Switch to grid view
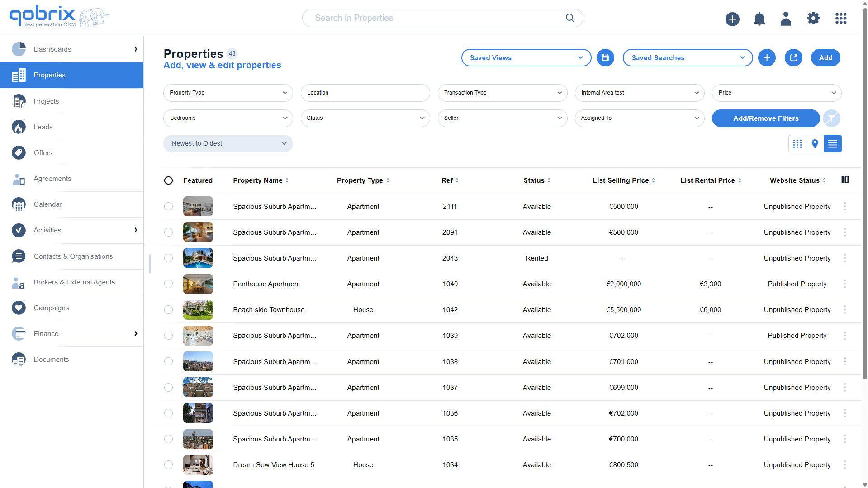 point(797,144)
